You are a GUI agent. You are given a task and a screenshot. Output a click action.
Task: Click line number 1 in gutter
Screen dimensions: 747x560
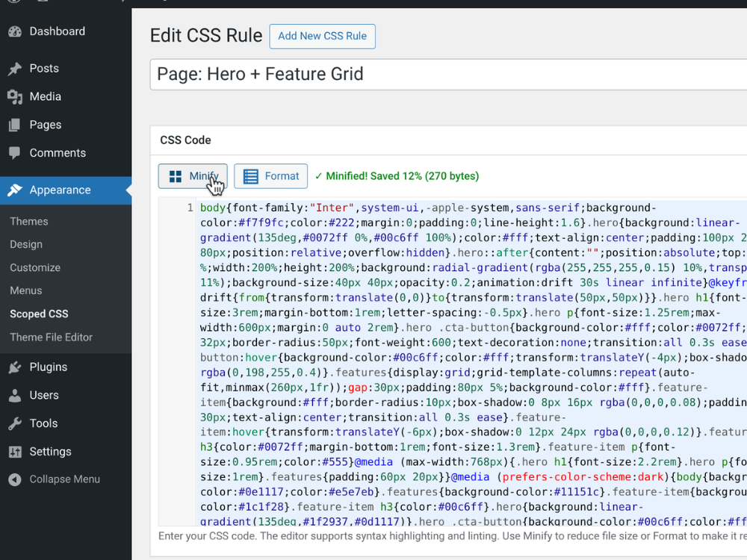point(190,208)
